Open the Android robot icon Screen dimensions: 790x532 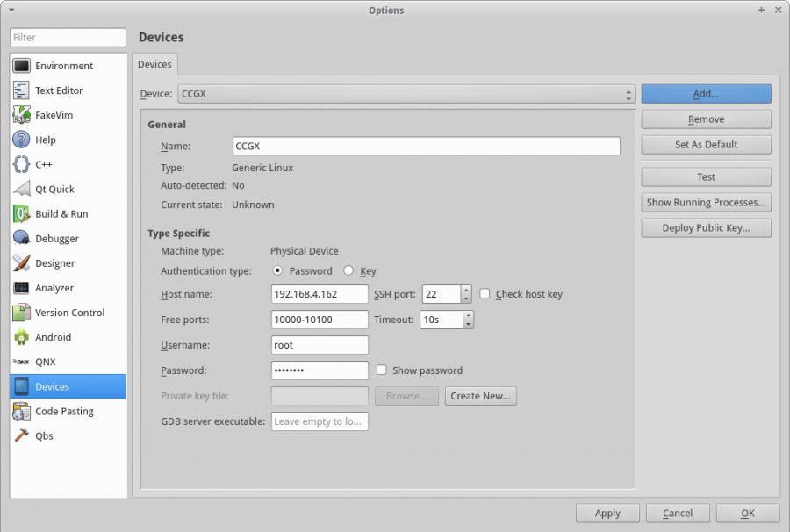point(22,337)
